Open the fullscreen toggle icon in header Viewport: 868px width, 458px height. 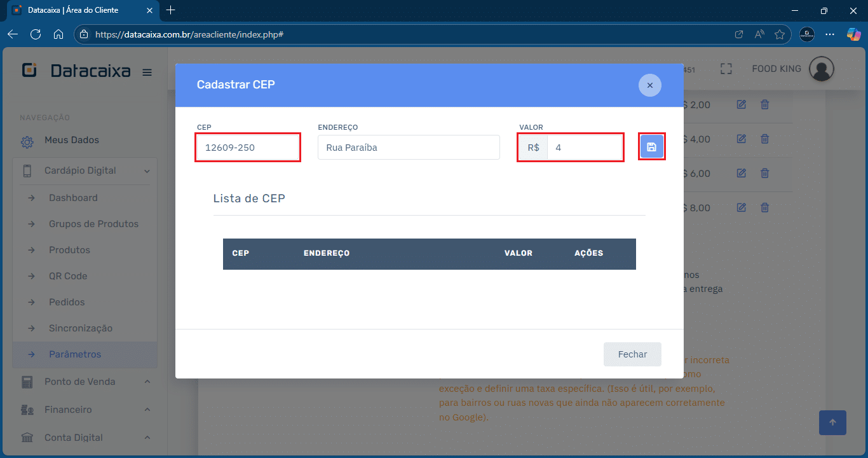(726, 69)
